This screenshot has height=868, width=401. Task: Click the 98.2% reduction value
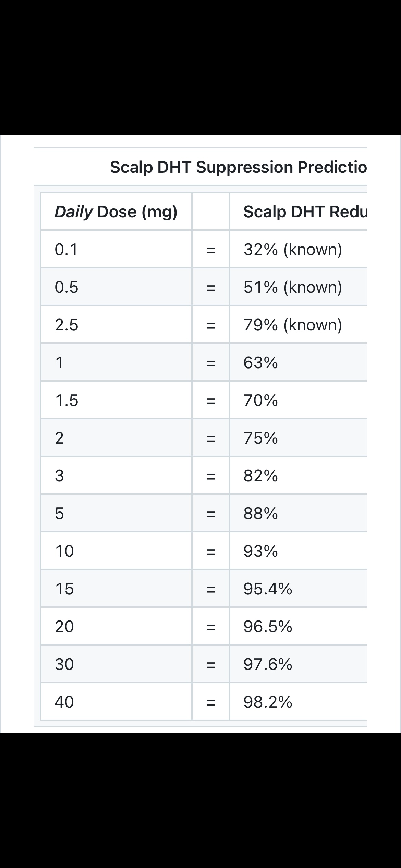pyautogui.click(x=268, y=702)
